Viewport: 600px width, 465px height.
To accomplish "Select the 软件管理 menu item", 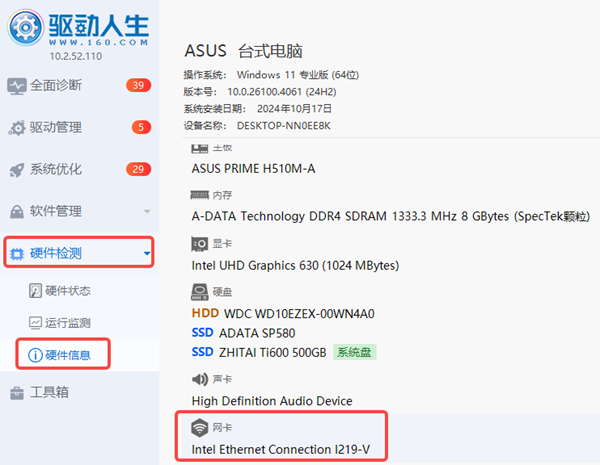I will coord(79,211).
